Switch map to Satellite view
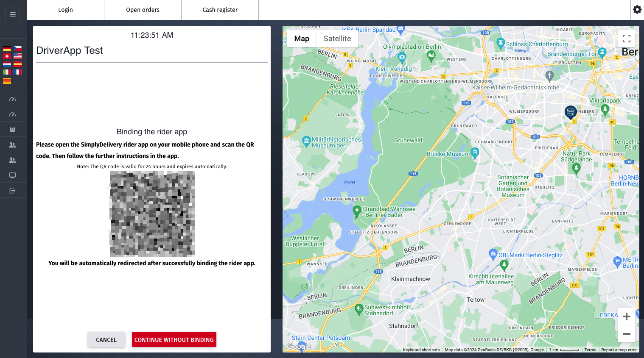 (337, 39)
